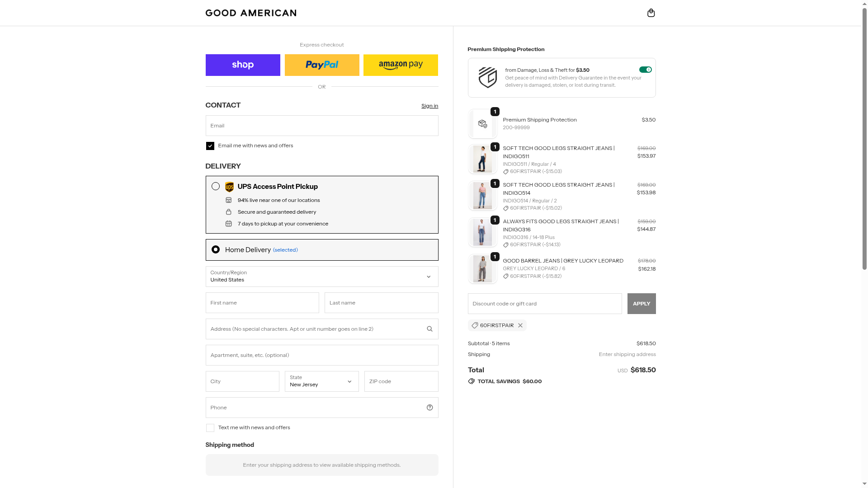The height and width of the screenshot is (488, 868).
Task: Click the address search magnifier icon
Action: pos(429,329)
